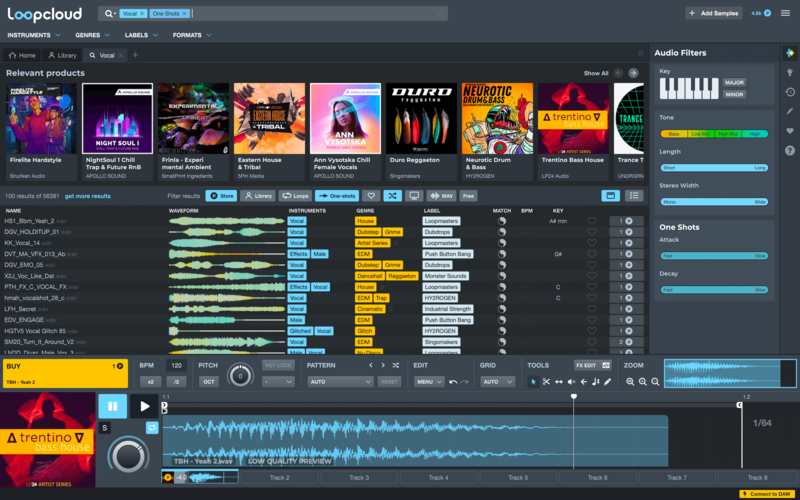
Task: Click the Connect to DAW button
Action: pos(767,494)
